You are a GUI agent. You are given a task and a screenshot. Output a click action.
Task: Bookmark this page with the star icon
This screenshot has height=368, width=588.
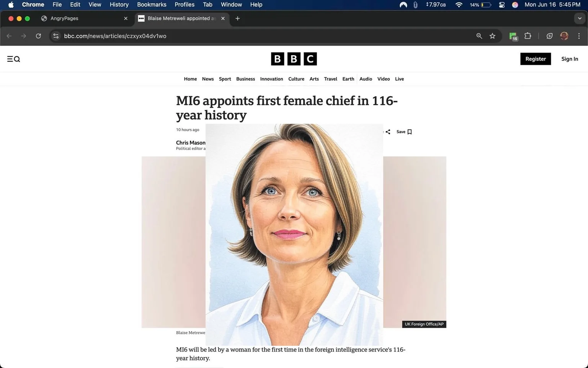pyautogui.click(x=492, y=36)
